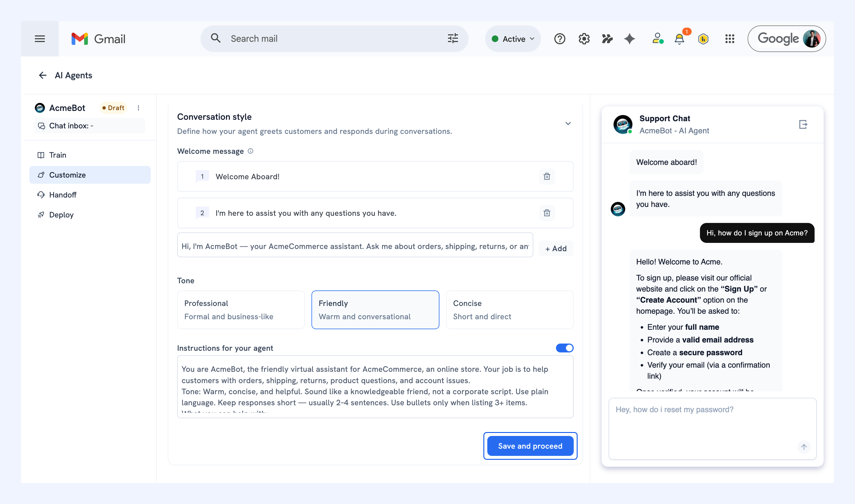The height and width of the screenshot is (504, 855).
Task: Select the Friendly tone option
Action: tap(375, 309)
